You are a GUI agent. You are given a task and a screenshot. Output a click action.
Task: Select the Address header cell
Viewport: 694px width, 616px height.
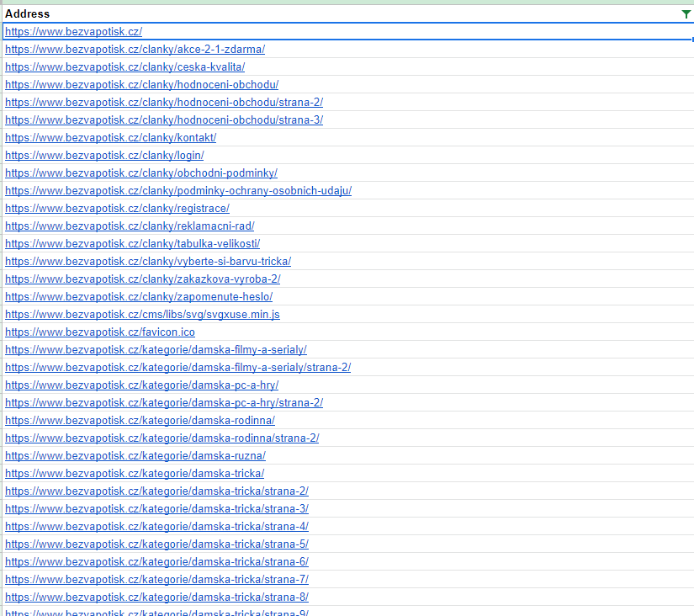(x=348, y=13)
